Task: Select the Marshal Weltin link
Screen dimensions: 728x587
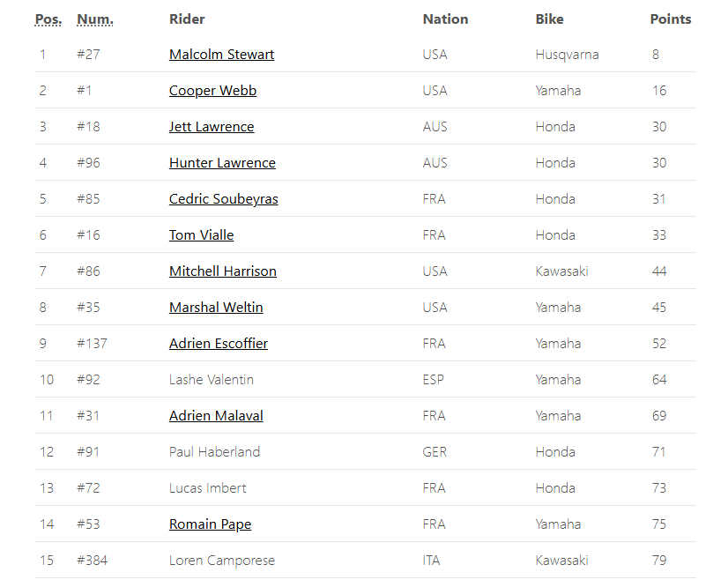Action: point(216,308)
